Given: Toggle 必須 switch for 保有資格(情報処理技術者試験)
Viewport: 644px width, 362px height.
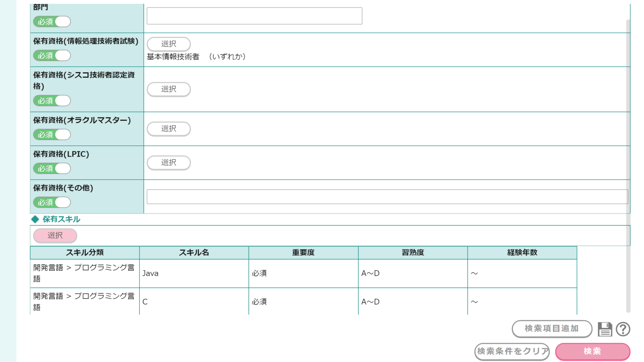Looking at the screenshot, I should pyautogui.click(x=52, y=56).
